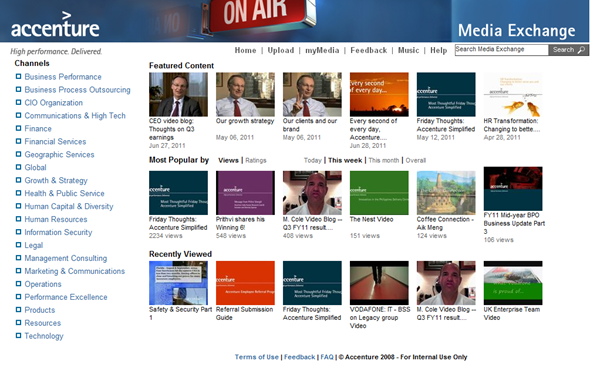Play featured 'Our clients and our brand' thumbnail
This screenshot has width=590, height=374.
click(312, 94)
